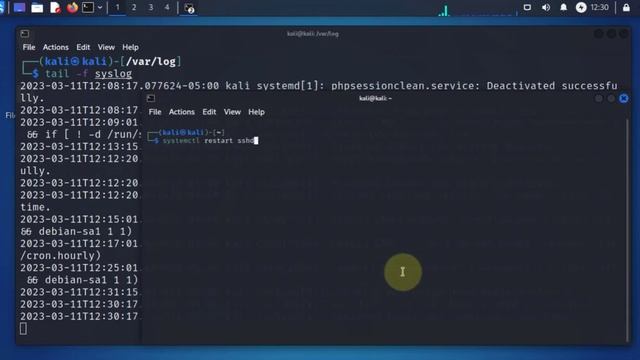Open Help menu in /var/log terminal

[131, 47]
